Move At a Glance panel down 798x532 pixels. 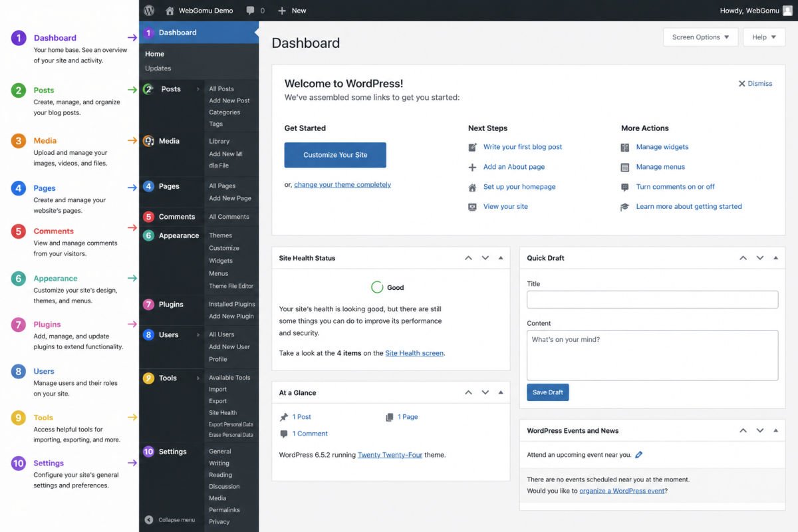pyautogui.click(x=485, y=392)
